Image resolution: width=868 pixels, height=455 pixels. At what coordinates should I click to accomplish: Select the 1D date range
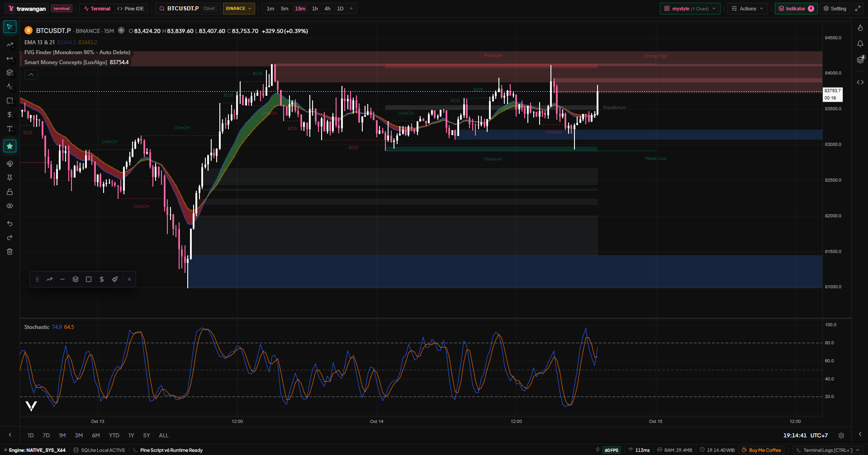pos(31,436)
